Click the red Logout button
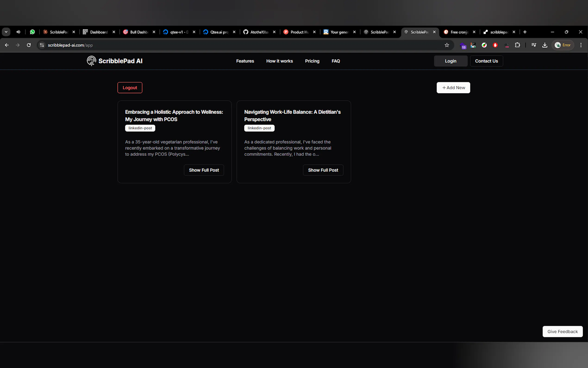The image size is (588, 368). coord(130,88)
